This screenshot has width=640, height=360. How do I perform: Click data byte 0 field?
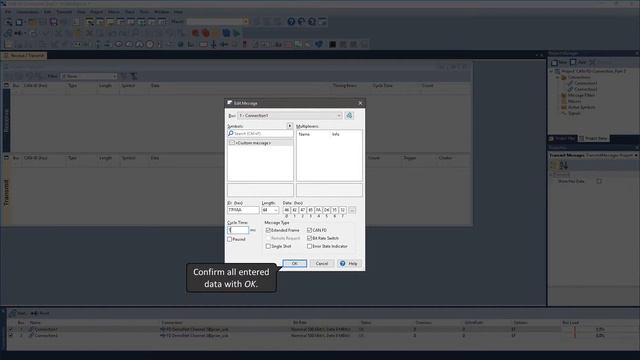pos(287,210)
